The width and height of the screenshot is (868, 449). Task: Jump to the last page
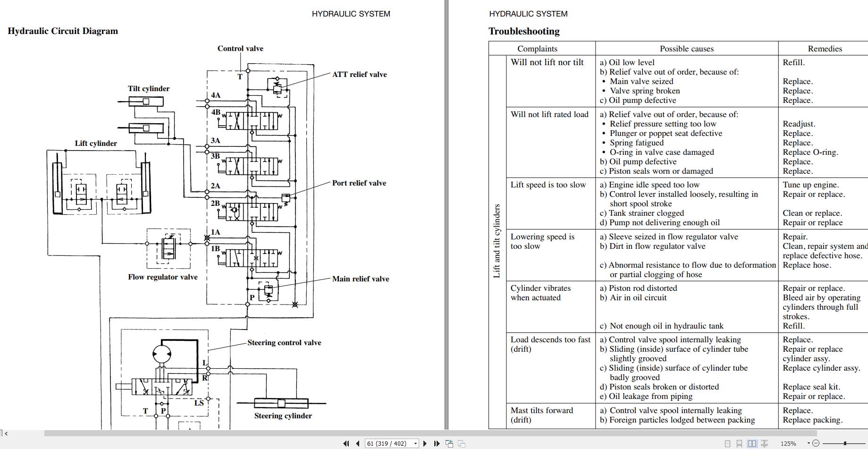tap(437, 443)
